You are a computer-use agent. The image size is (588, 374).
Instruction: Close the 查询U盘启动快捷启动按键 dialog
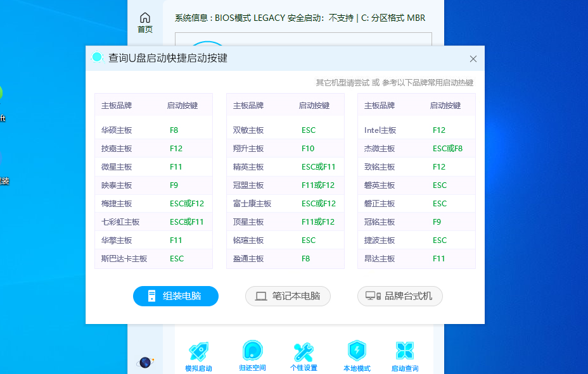pyautogui.click(x=473, y=59)
